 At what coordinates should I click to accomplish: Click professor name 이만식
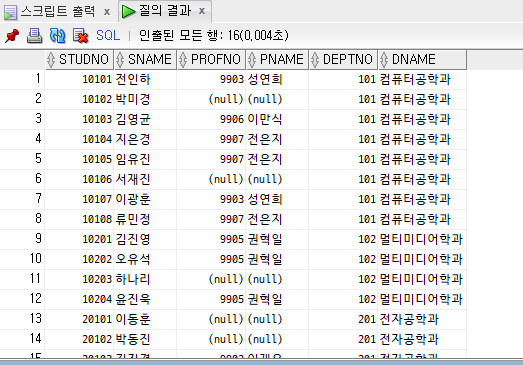[265, 119]
